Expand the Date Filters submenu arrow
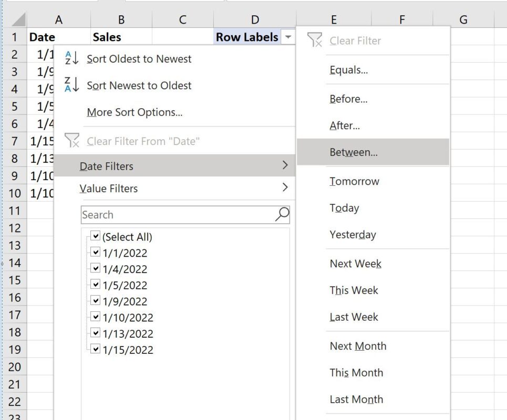This screenshot has width=507, height=420. coord(285,165)
